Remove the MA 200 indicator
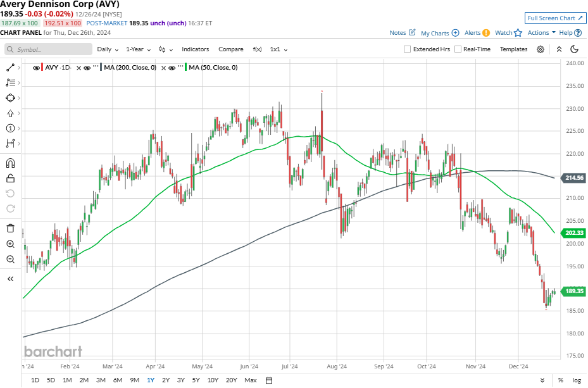The image size is (588, 388). [x=78, y=68]
